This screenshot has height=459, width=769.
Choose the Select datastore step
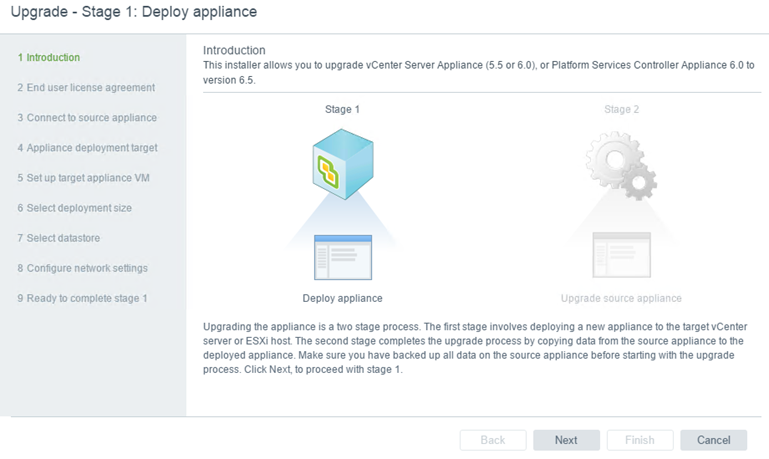[x=59, y=238]
